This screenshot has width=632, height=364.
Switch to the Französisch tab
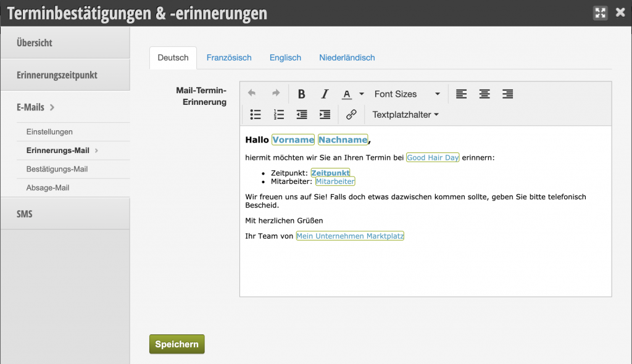[229, 57]
